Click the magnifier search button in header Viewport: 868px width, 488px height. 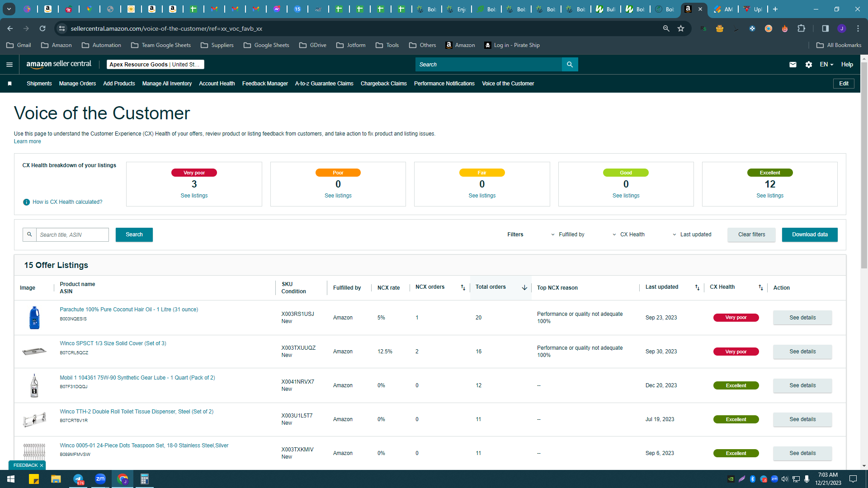[x=570, y=65]
